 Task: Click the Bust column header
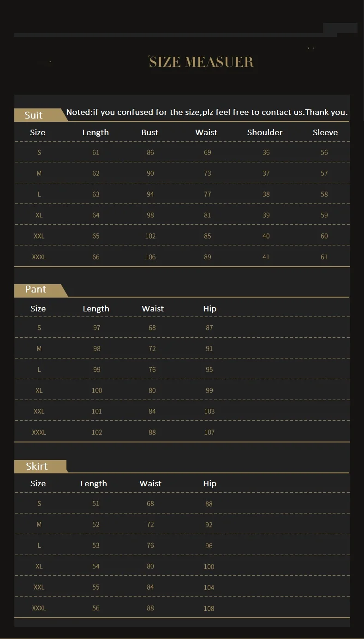[150, 132]
